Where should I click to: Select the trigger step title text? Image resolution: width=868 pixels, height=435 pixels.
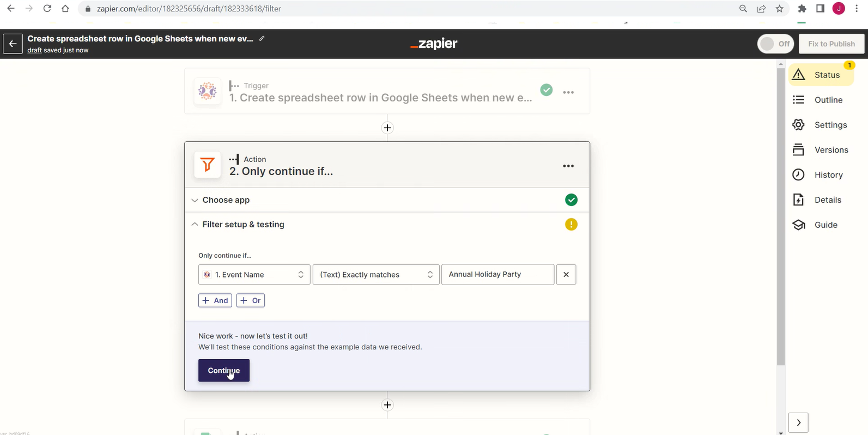tap(380, 98)
